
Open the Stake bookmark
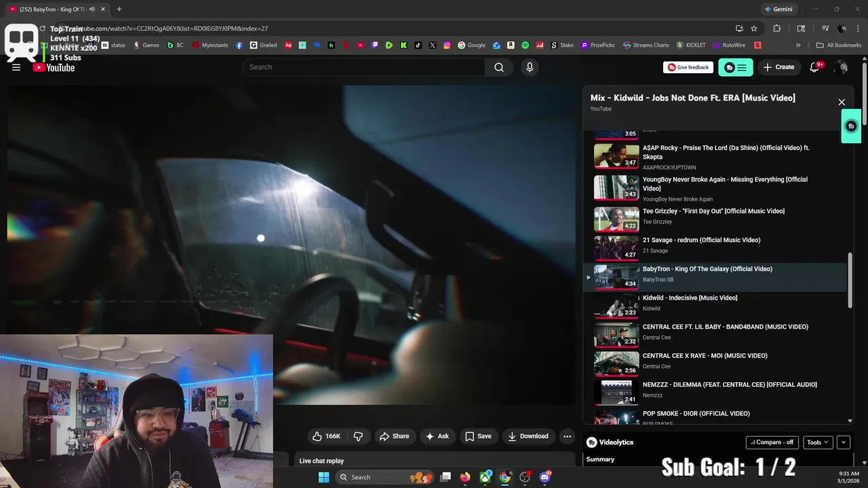562,45
